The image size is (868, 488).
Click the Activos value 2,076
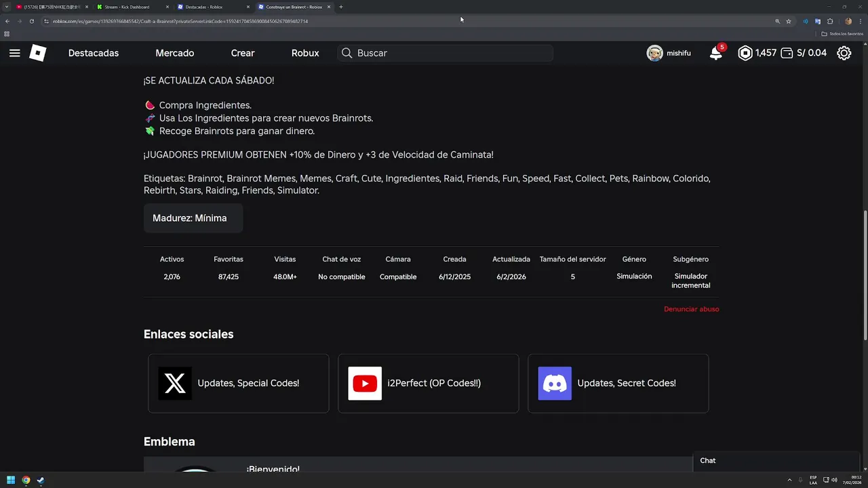[x=172, y=277]
